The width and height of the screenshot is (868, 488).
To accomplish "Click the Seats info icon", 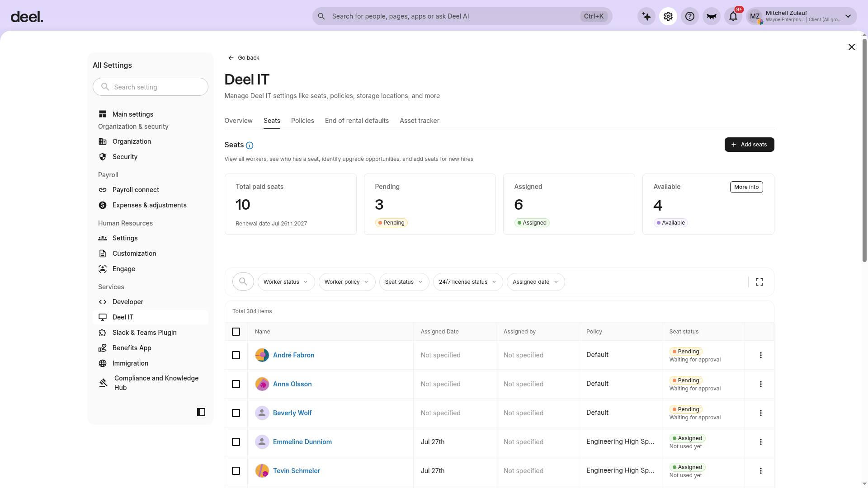I will (250, 145).
